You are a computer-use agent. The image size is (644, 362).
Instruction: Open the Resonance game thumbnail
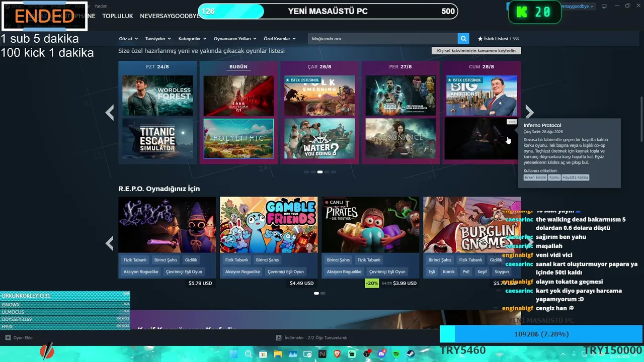coord(400,138)
